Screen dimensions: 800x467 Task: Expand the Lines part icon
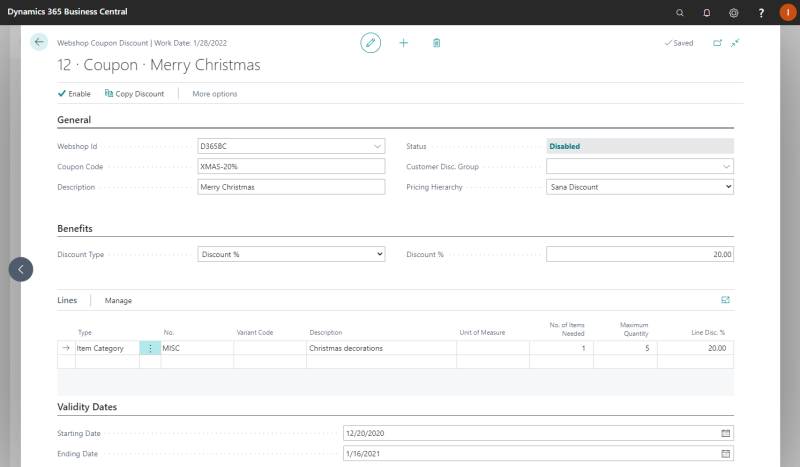point(726,300)
